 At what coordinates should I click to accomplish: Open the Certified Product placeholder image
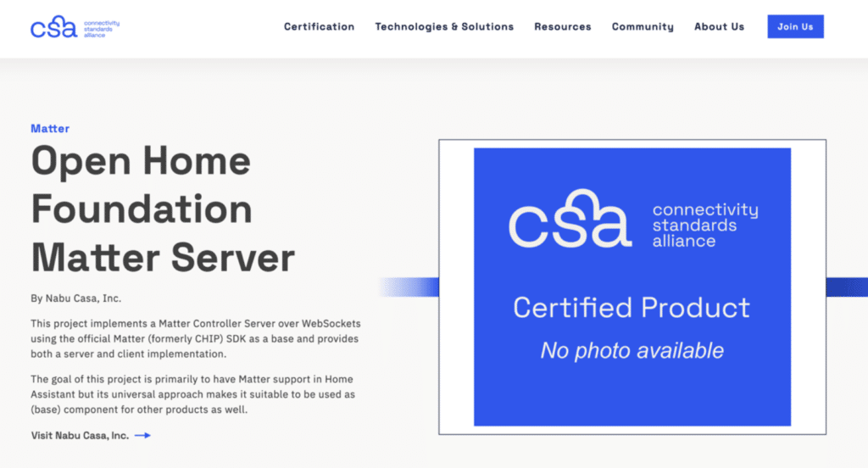coord(632,287)
